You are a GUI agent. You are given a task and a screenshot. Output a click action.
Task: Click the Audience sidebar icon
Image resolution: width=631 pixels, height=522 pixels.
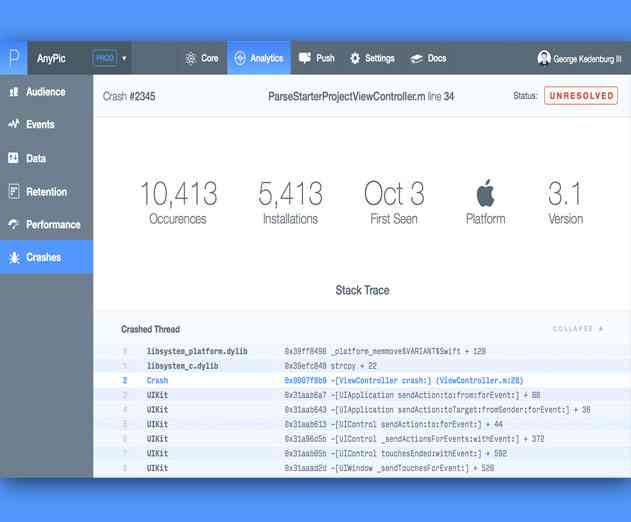pos(14,92)
